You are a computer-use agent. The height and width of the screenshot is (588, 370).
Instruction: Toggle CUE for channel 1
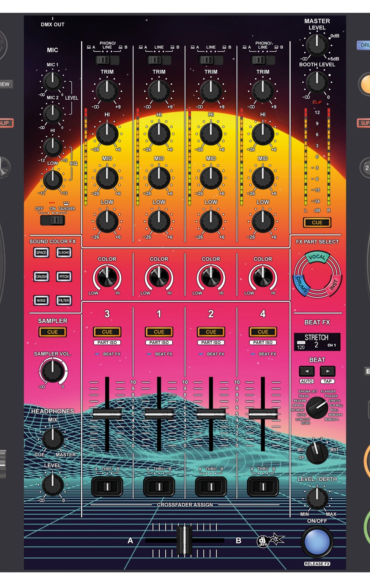159,332
